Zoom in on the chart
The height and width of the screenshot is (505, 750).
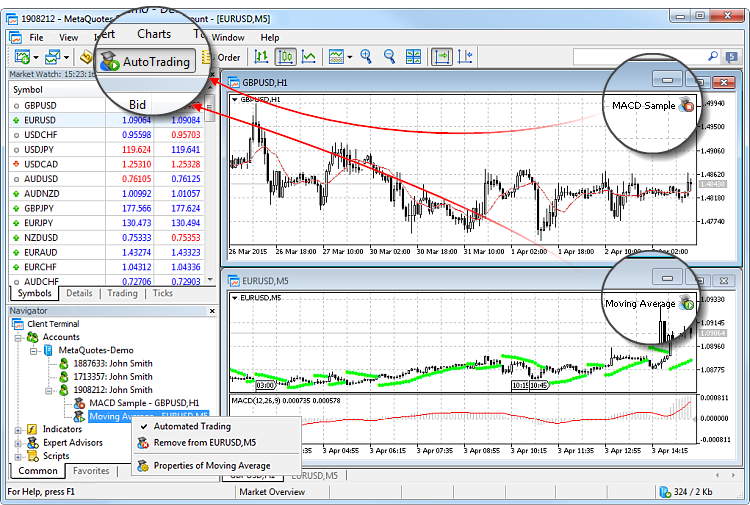[367, 57]
